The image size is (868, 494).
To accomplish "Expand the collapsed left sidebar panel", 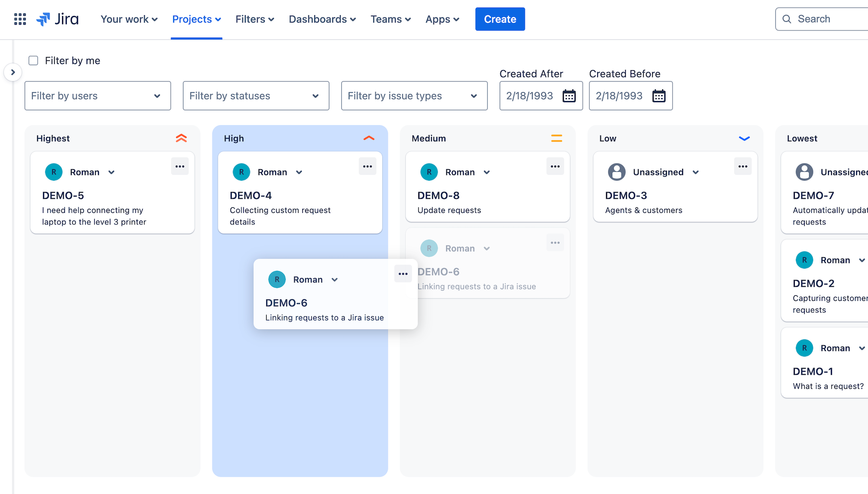I will pos(13,72).
